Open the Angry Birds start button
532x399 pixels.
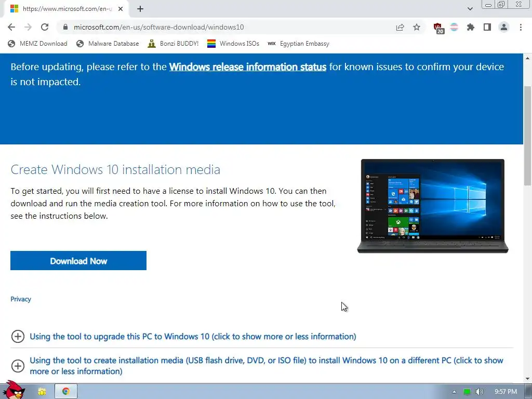[x=14, y=390]
